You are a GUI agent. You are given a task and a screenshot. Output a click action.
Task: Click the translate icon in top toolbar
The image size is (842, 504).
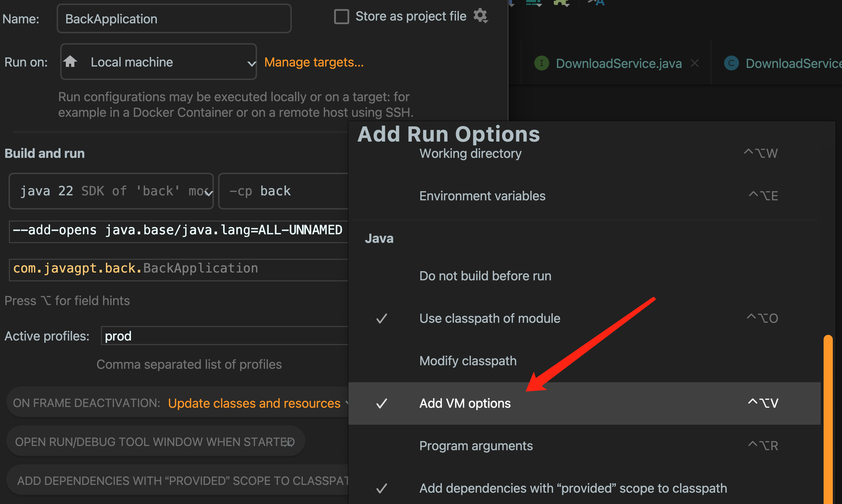(596, 3)
